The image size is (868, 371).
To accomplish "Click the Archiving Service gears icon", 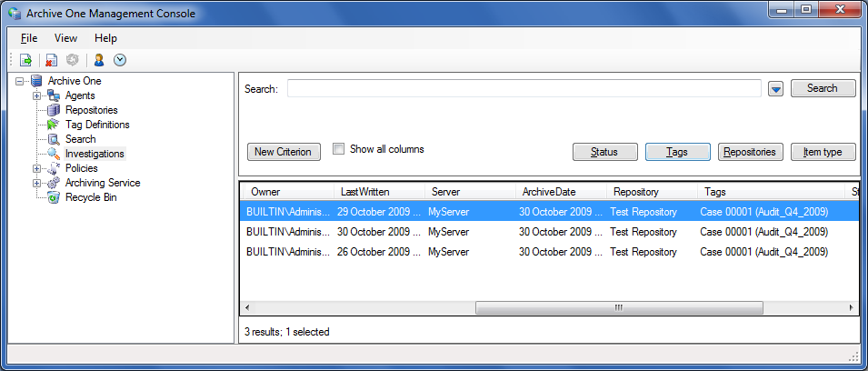I will (x=54, y=183).
